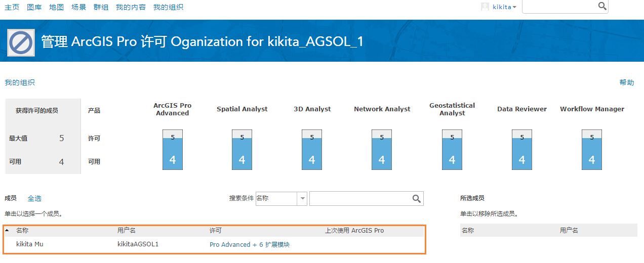
Task: Click Pro Advanced + 6 扩展模块 link
Action: click(250, 244)
